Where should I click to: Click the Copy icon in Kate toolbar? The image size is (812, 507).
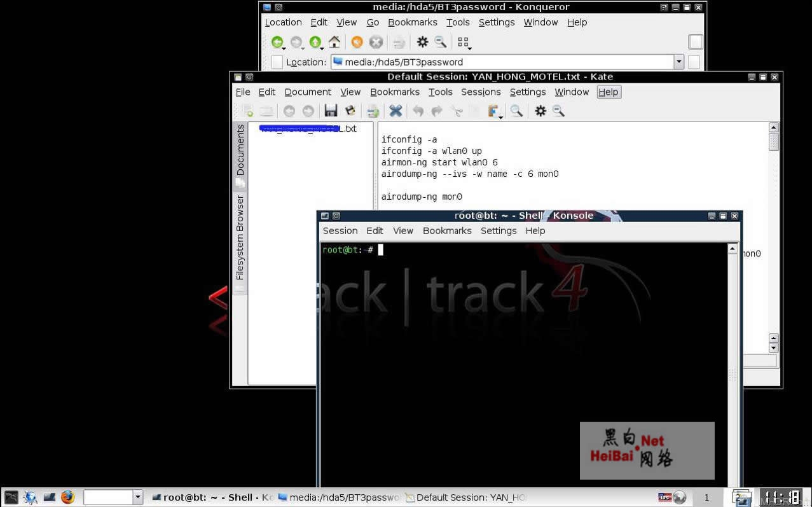[474, 111]
